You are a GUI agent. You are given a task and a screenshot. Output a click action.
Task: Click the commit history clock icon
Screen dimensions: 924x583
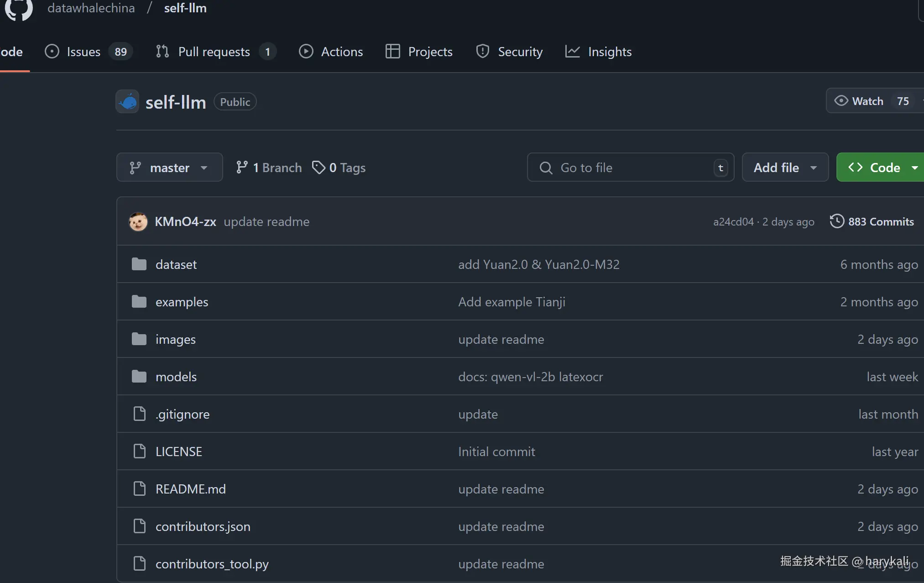(x=836, y=221)
